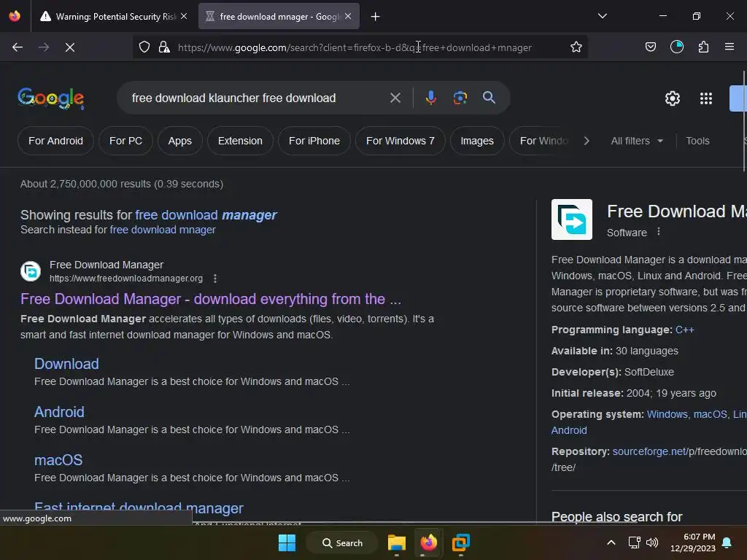
Task: Search by image with the Lens icon
Action: click(x=460, y=98)
